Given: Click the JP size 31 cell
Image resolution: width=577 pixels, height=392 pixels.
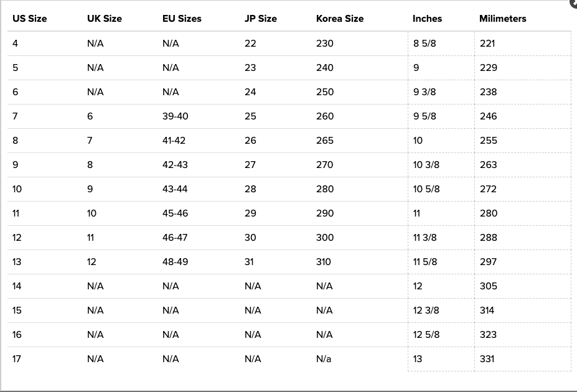Looking at the screenshot, I should 249,262.
